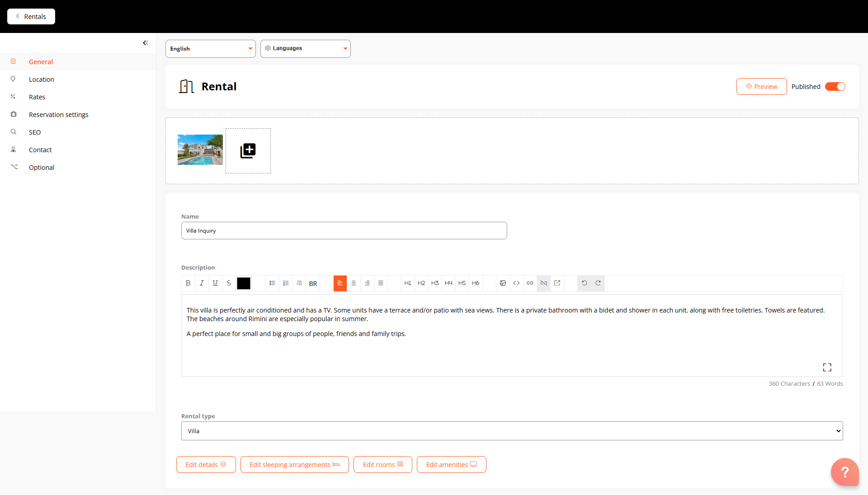Apply H4 heading
868x495 pixels.
click(448, 283)
